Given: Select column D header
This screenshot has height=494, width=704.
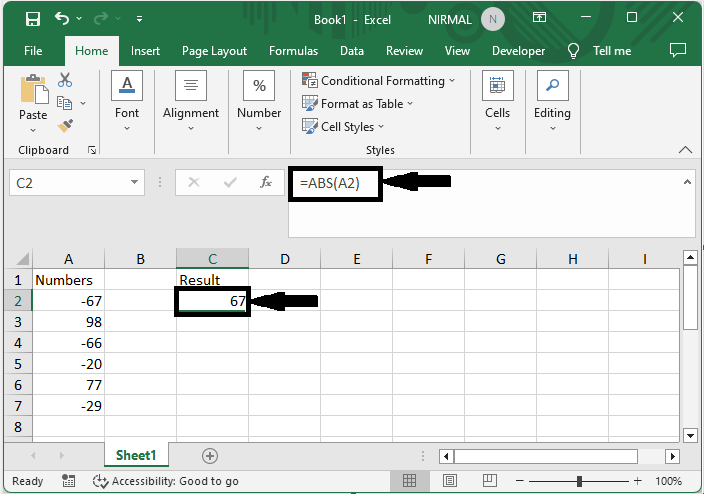Looking at the screenshot, I should (x=285, y=259).
